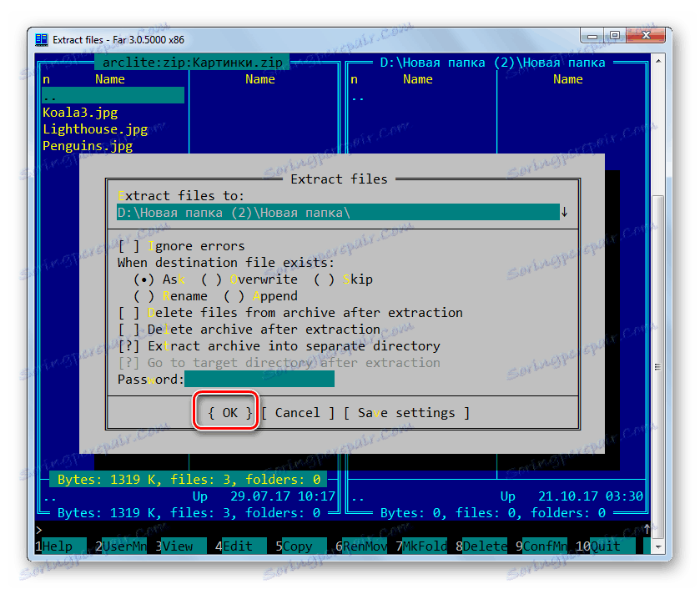Click the up arrow at command line end

click(647, 529)
